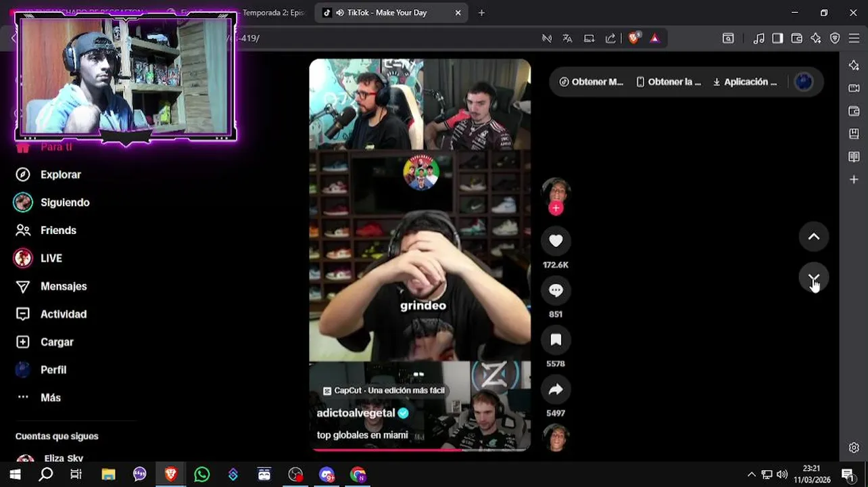Go to next video with down chevron
The height and width of the screenshot is (487, 868).
click(x=814, y=278)
